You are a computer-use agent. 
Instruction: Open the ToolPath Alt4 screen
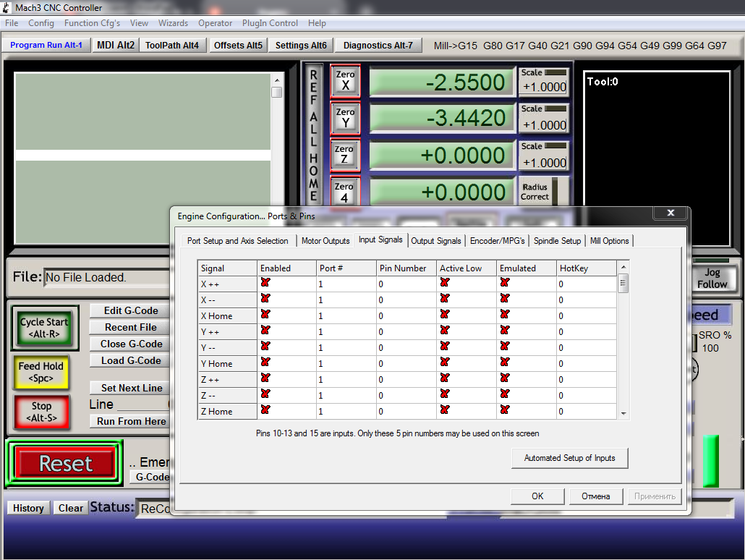point(172,45)
